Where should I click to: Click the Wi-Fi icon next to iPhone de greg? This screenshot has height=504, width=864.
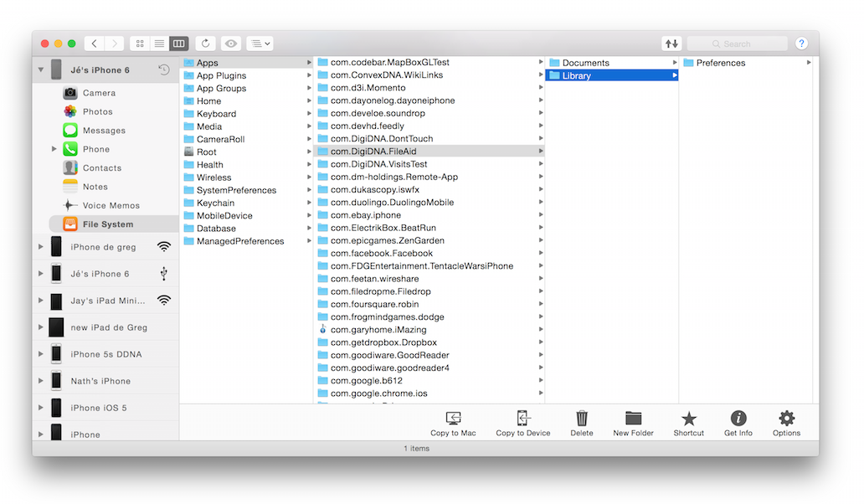163,247
